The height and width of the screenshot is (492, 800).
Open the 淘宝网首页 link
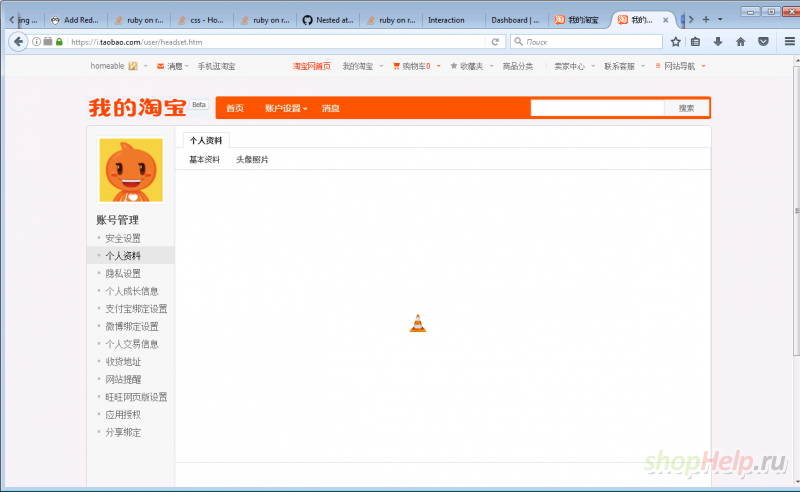click(x=311, y=66)
